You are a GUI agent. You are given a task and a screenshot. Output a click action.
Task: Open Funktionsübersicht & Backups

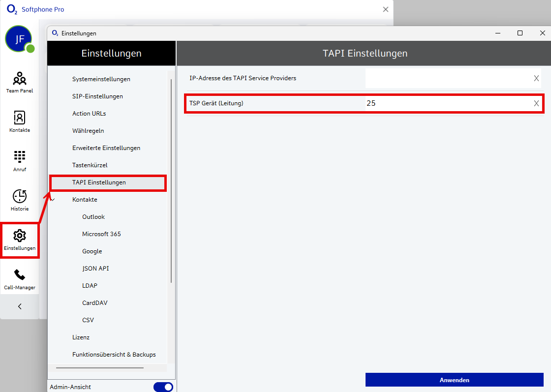(114, 355)
